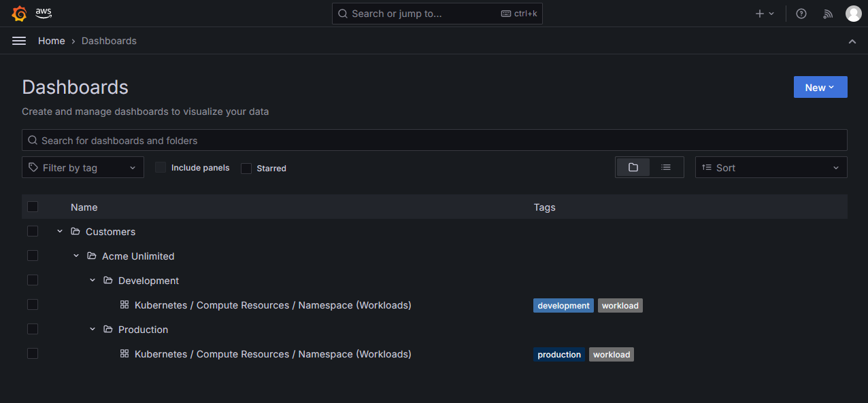The image size is (868, 403).
Task: Click the Development namespace dashboard grid icon
Action: click(124, 304)
